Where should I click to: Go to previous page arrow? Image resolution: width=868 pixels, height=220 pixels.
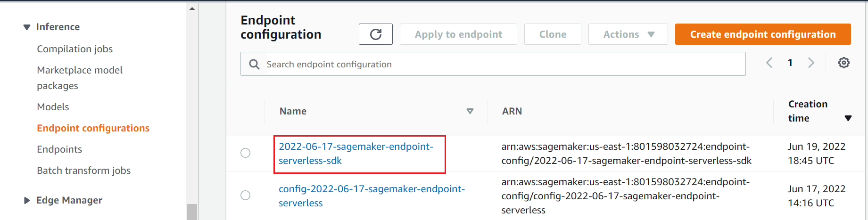click(769, 63)
